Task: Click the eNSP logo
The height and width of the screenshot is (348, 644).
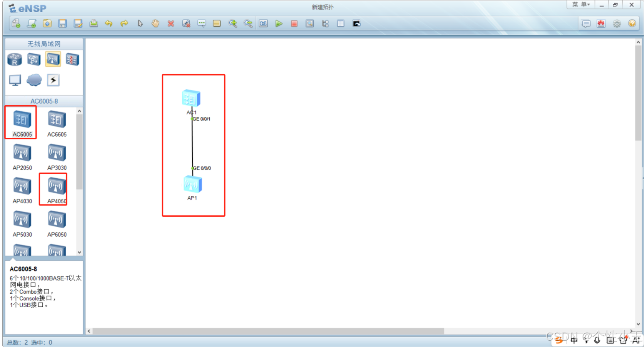Action: [27, 8]
